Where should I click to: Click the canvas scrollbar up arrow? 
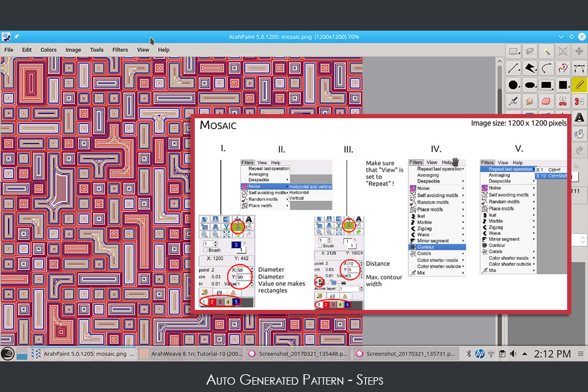coord(500,61)
